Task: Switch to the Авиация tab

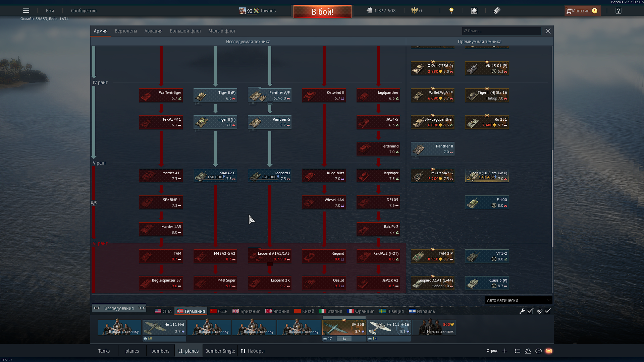Action: click(x=153, y=31)
